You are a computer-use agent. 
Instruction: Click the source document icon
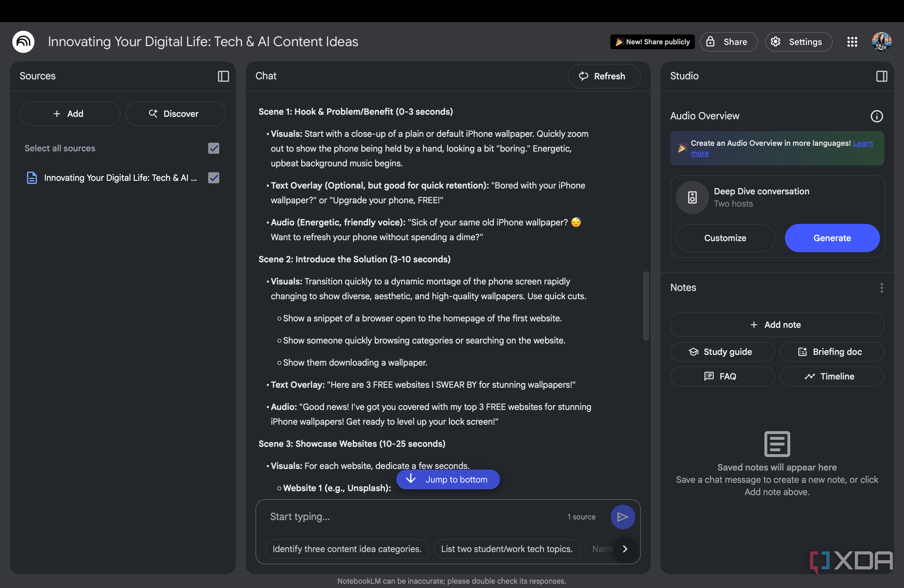(32, 178)
